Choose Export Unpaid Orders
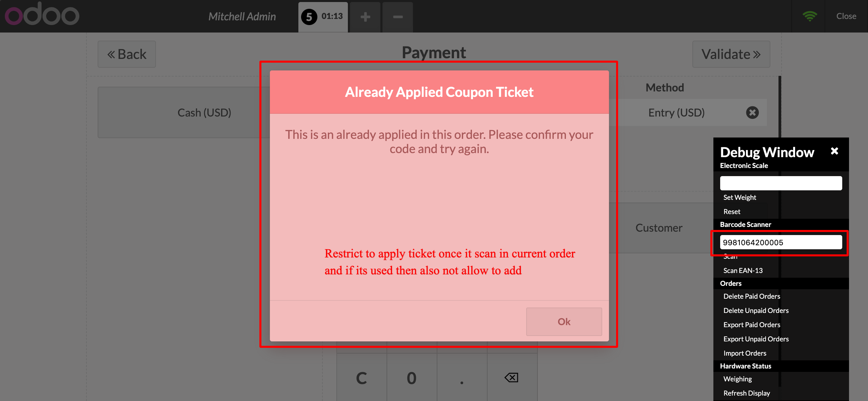868x401 pixels. (x=756, y=339)
